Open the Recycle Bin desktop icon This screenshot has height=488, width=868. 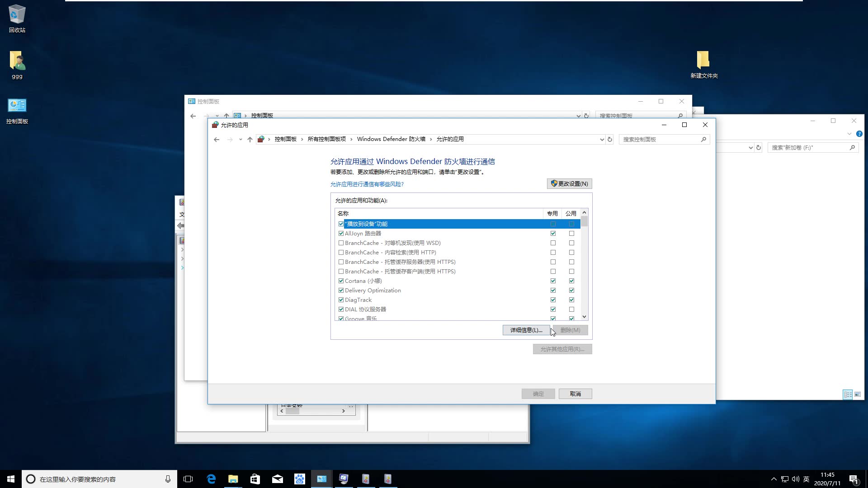point(17,19)
